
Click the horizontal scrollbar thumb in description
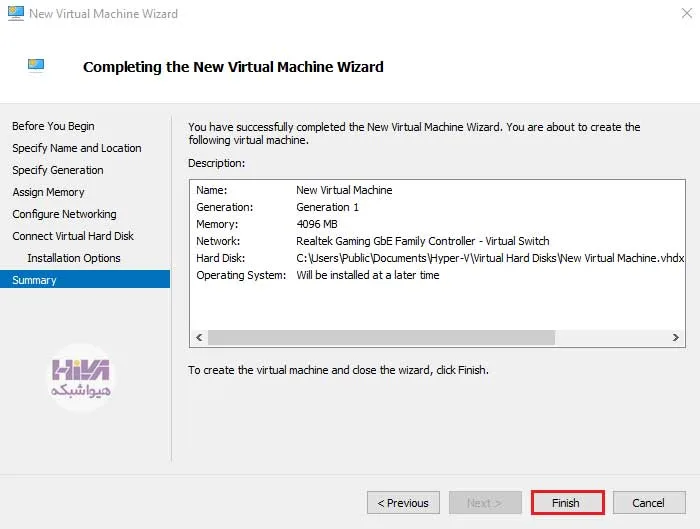381,337
